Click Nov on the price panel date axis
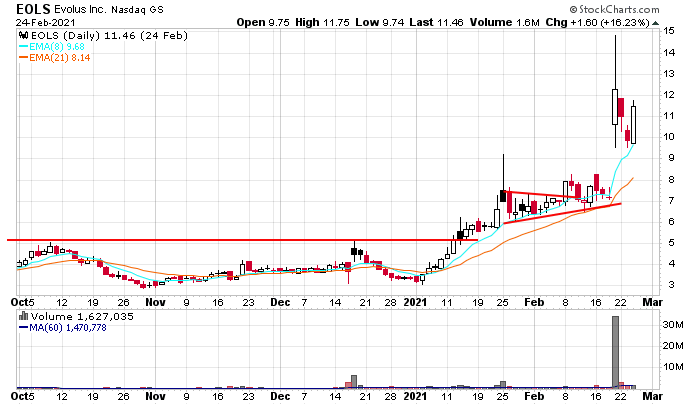 click(x=155, y=302)
